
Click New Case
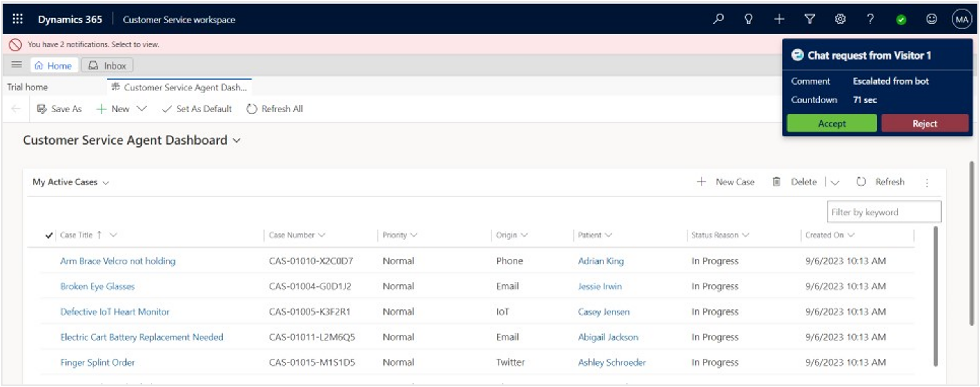tap(726, 182)
